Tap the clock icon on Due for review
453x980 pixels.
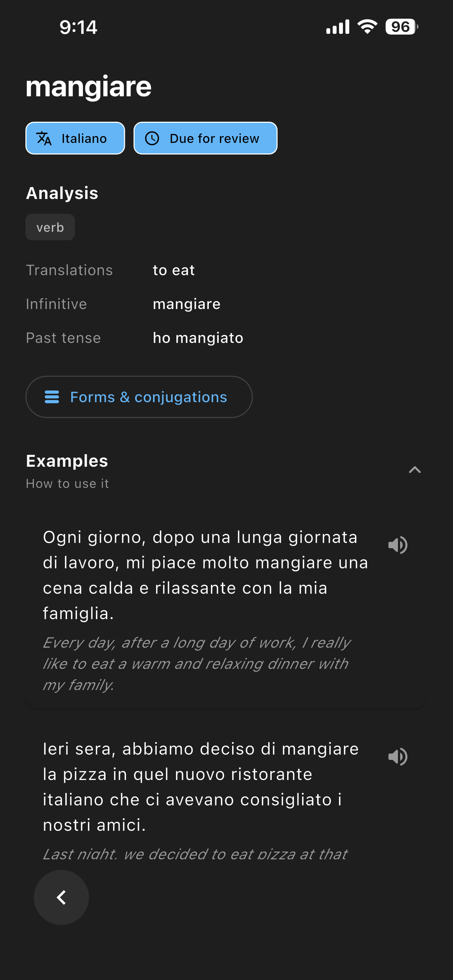[x=152, y=139]
